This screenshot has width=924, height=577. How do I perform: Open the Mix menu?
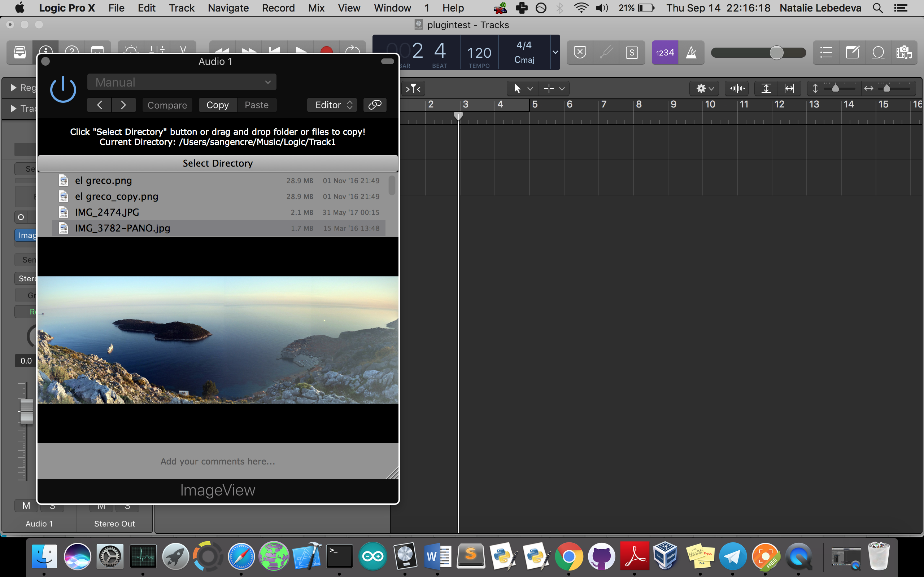[x=316, y=8]
